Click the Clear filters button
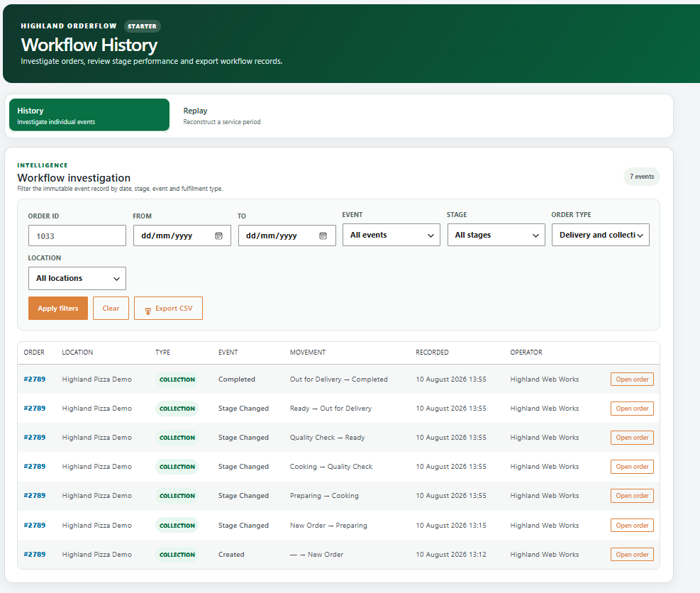Viewport: 700px width, 593px height. pyautogui.click(x=111, y=308)
